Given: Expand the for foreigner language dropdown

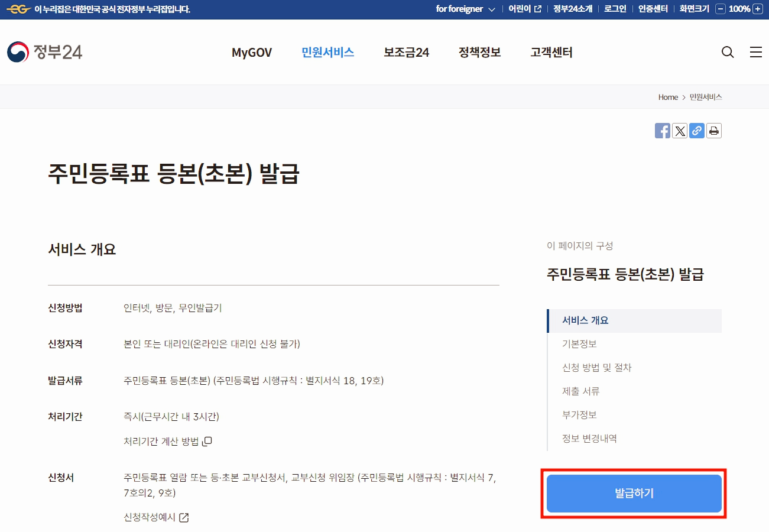Looking at the screenshot, I should (465, 9).
